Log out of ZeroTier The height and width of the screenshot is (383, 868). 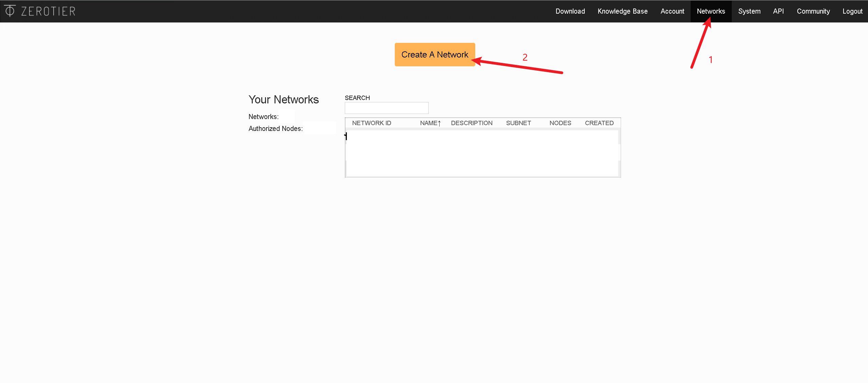pos(852,11)
